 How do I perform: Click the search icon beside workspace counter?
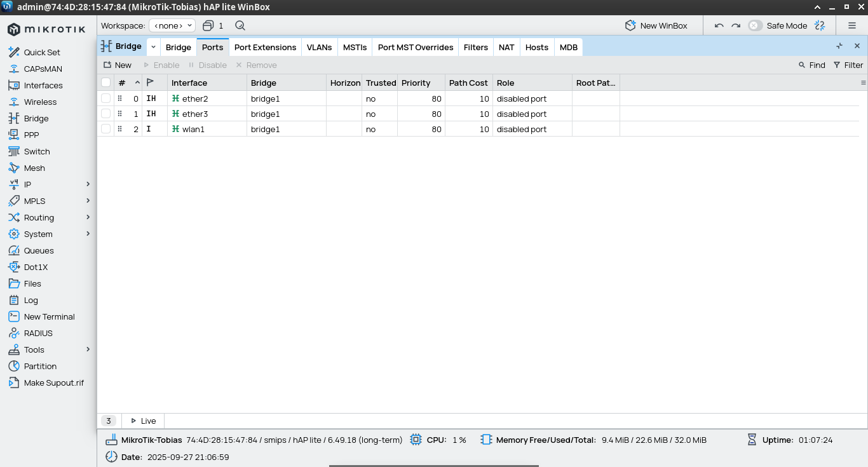point(240,25)
